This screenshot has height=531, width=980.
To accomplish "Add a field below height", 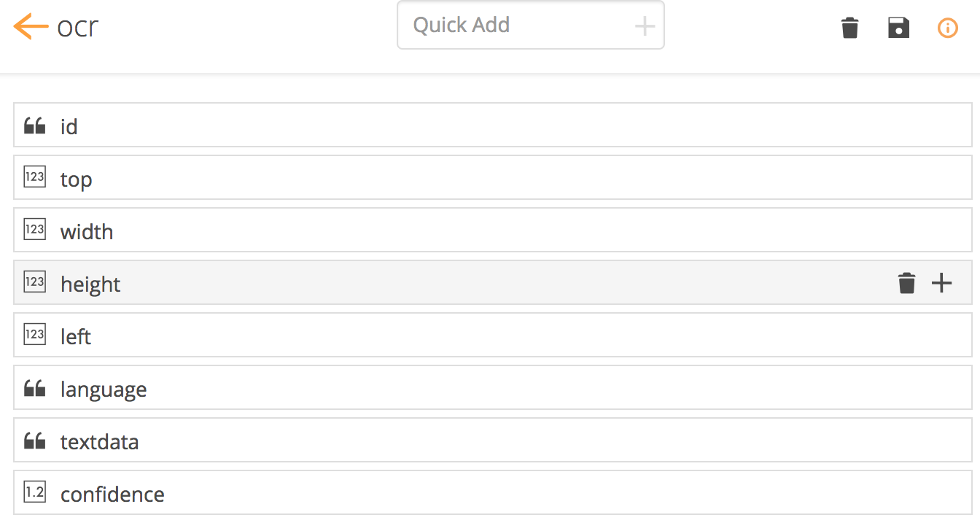I will (942, 283).
